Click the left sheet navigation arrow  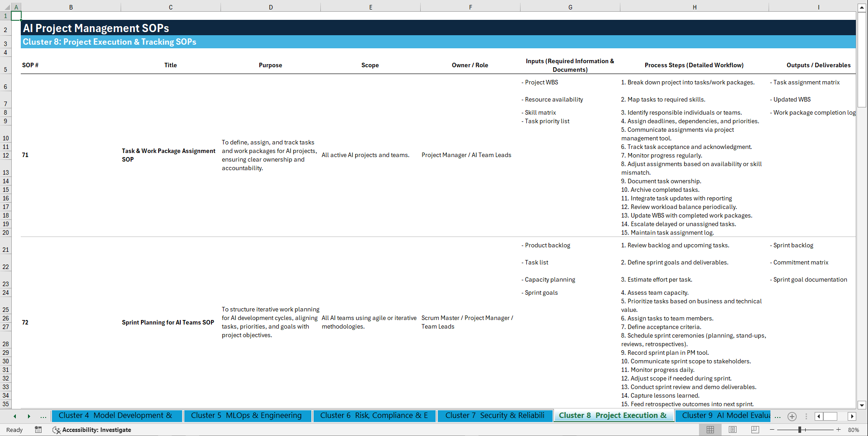(15, 416)
